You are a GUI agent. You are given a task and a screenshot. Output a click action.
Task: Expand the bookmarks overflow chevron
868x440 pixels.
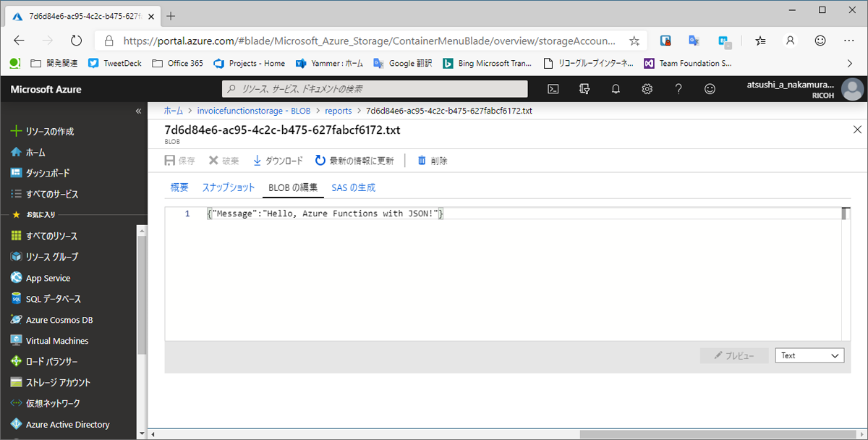[x=850, y=64]
